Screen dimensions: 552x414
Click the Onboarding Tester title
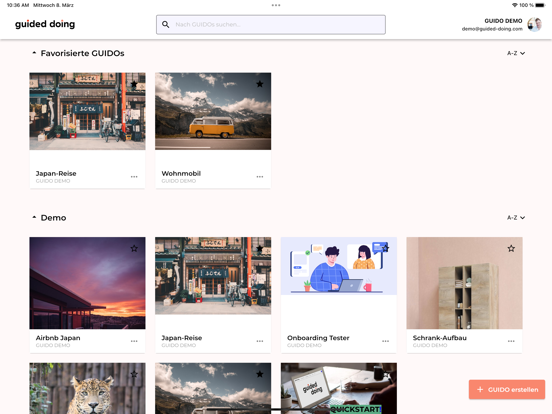(318, 338)
